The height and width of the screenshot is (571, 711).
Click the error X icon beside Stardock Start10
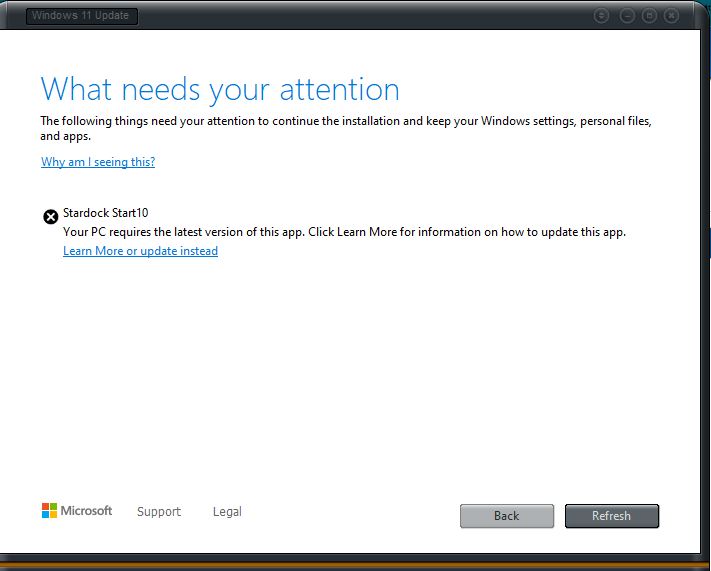51,217
